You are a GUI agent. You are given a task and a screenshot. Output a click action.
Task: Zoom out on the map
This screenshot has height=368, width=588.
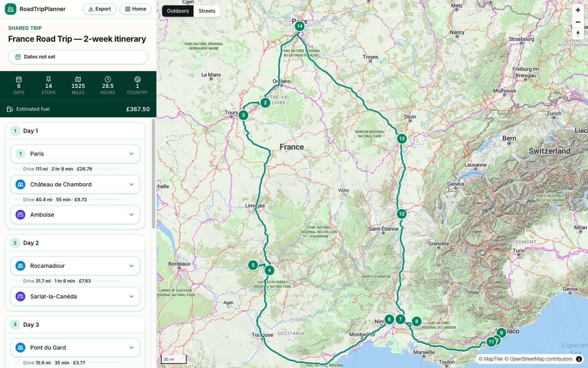pos(578,22)
